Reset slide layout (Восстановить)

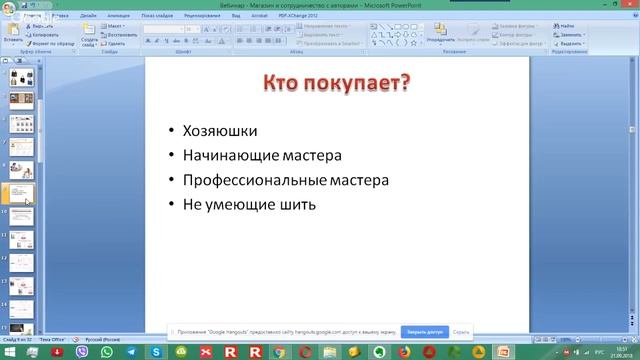[x=119, y=35]
